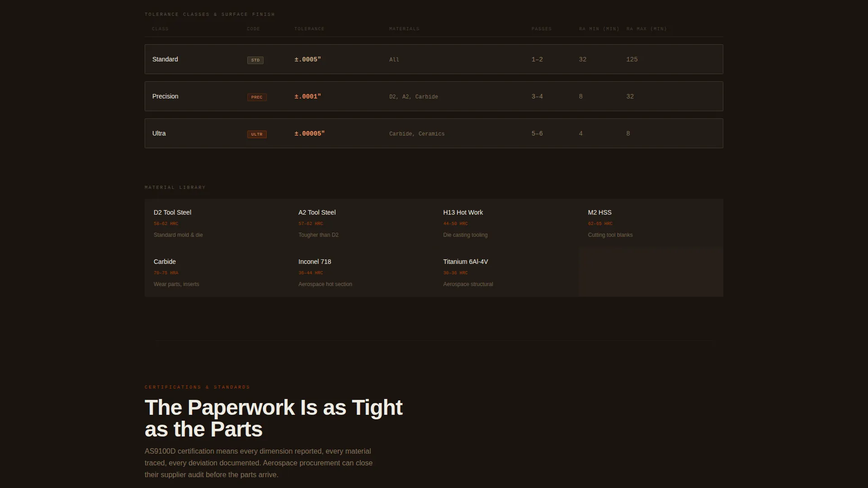Select the Precision tolerance class row
Screen dimensions: 868x488
[x=434, y=96]
